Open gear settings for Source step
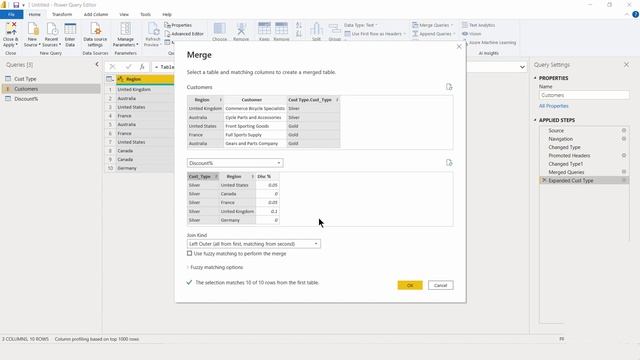Screen dimensions: 640x360 click(624, 130)
